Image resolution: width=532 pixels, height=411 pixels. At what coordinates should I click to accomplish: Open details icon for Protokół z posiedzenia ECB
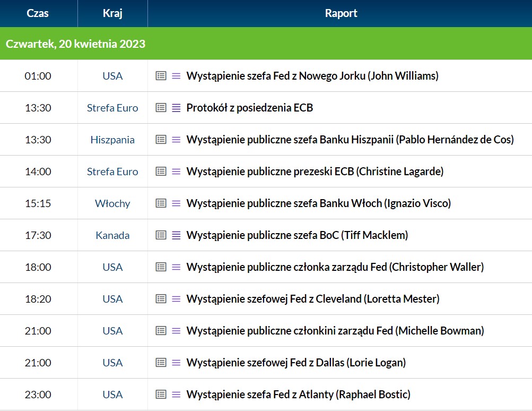tap(161, 108)
